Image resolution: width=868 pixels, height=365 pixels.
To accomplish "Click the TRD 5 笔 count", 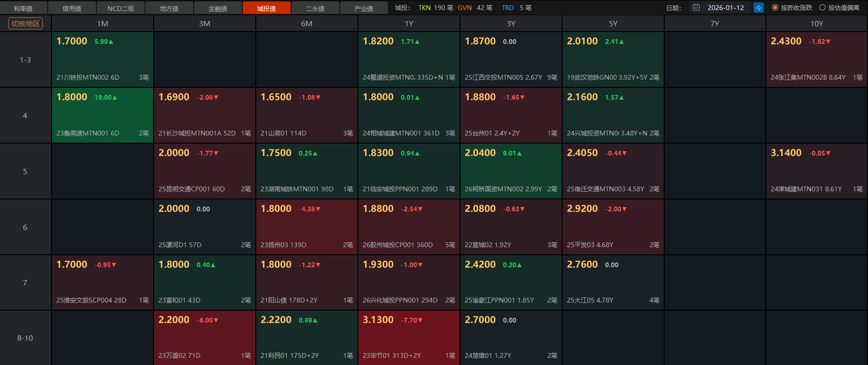I will [x=517, y=8].
